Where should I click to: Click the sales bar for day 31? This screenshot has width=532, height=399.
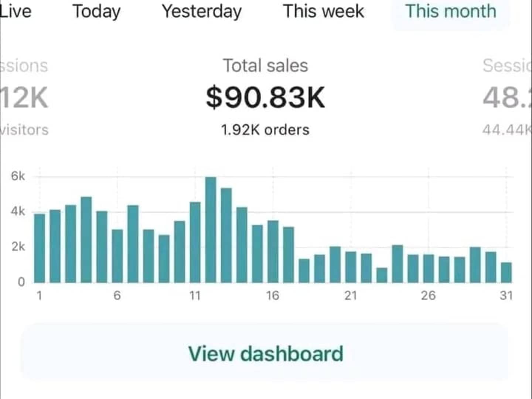click(x=507, y=273)
